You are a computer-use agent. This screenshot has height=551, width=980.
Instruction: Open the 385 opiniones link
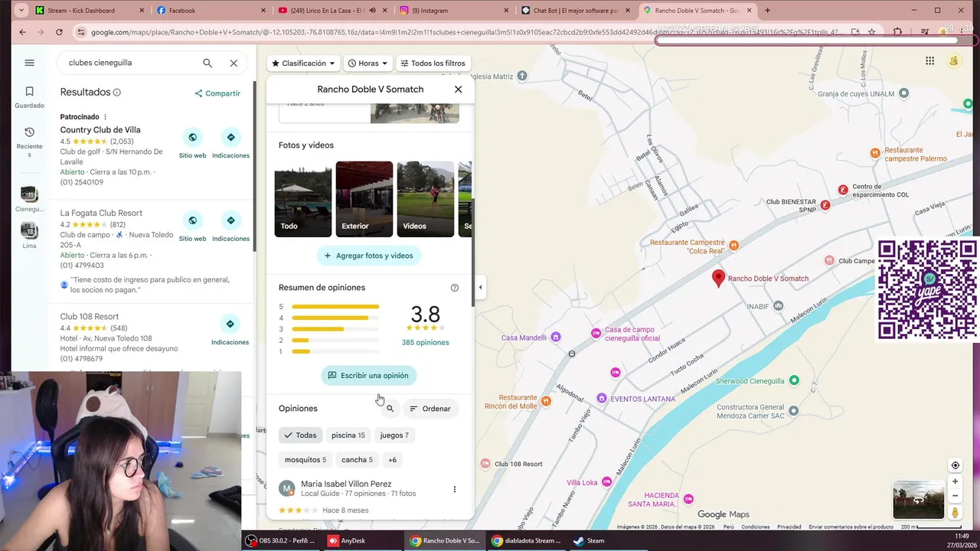(426, 343)
